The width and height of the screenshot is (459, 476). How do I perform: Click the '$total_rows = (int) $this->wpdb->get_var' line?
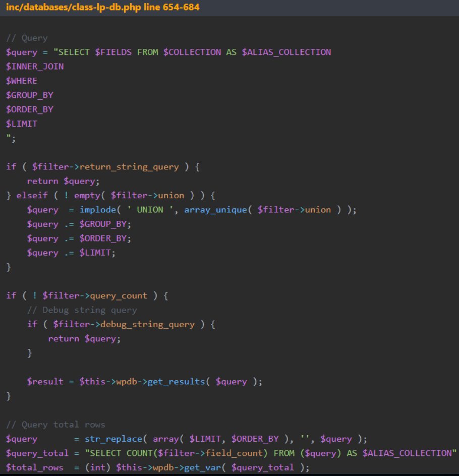tap(157, 467)
